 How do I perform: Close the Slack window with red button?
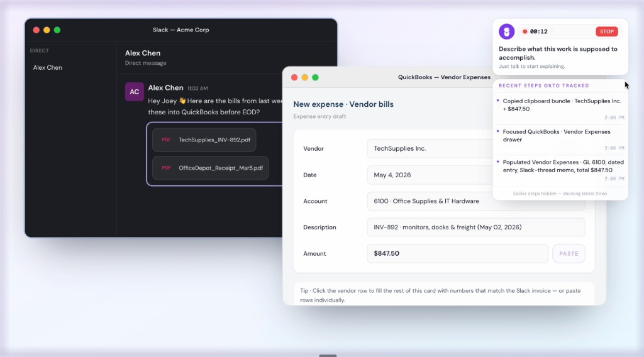click(36, 30)
